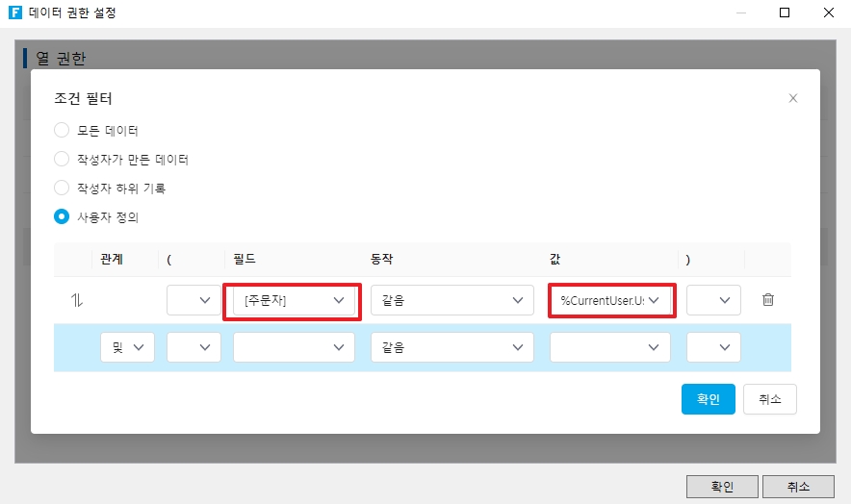This screenshot has height=504, width=851.
Task: Select the 모든 데이터 radio option
Action: tap(62, 130)
